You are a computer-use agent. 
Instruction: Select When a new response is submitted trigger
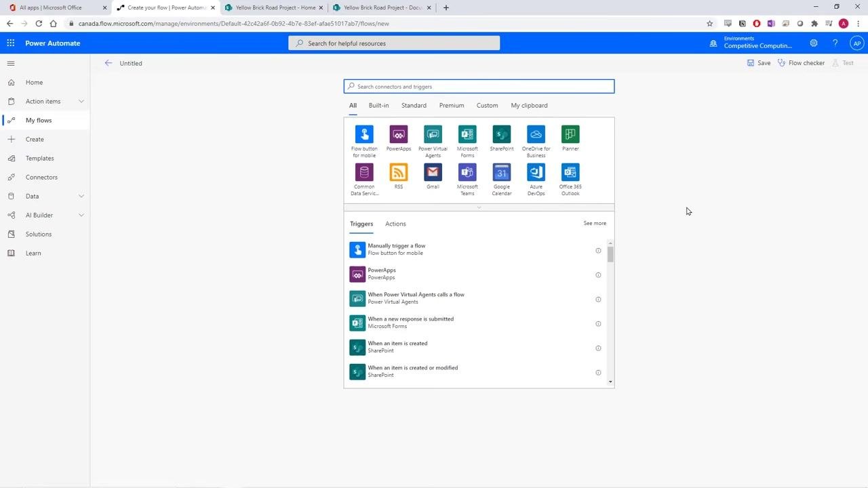click(475, 323)
